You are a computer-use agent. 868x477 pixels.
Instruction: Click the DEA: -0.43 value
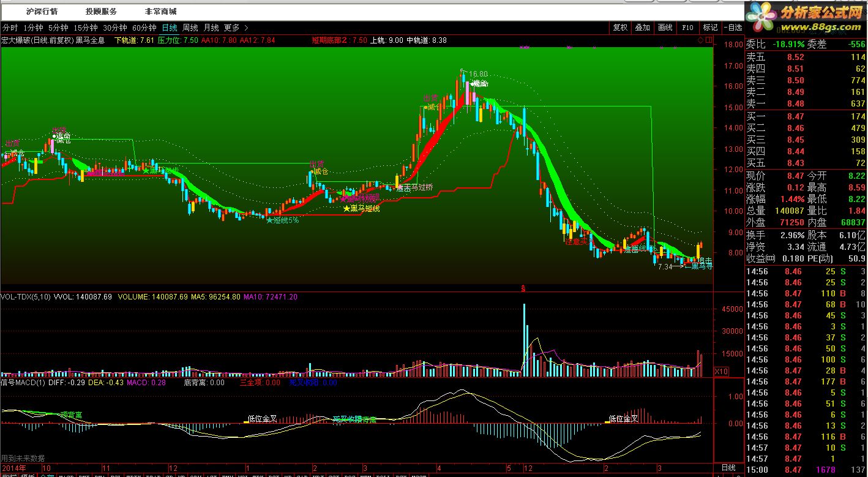pyautogui.click(x=105, y=382)
